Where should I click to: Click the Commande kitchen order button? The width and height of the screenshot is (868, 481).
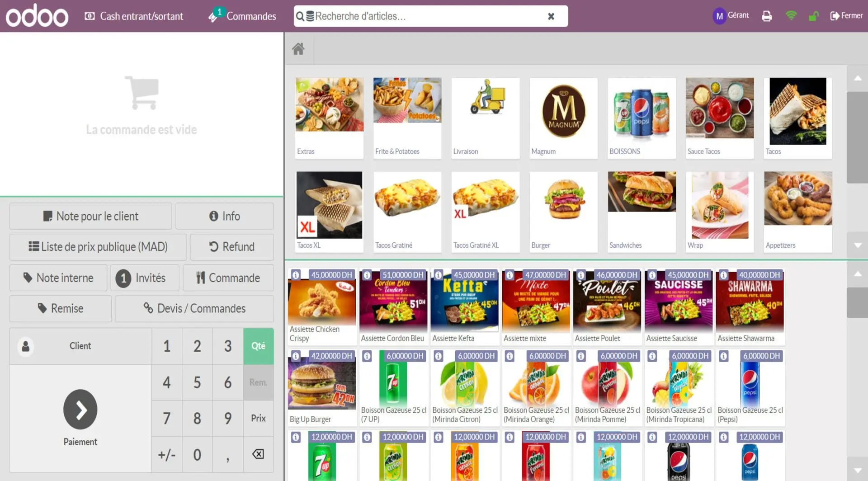[228, 278]
